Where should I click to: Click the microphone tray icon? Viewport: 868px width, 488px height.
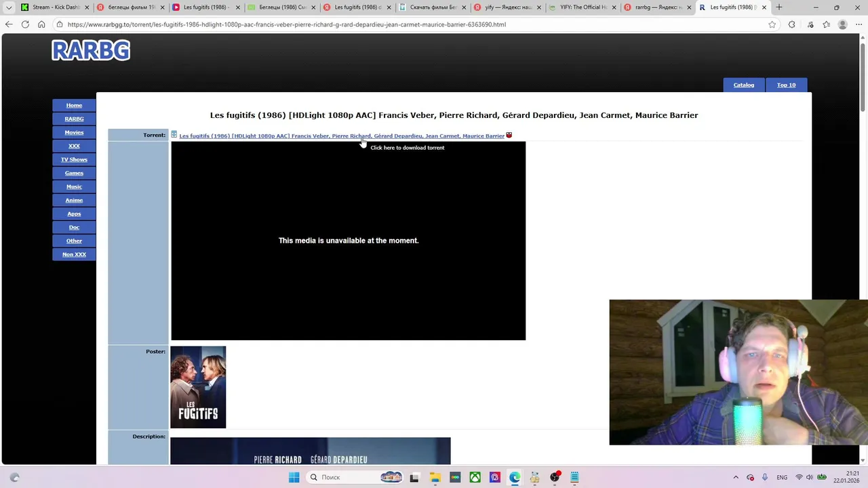point(765,477)
